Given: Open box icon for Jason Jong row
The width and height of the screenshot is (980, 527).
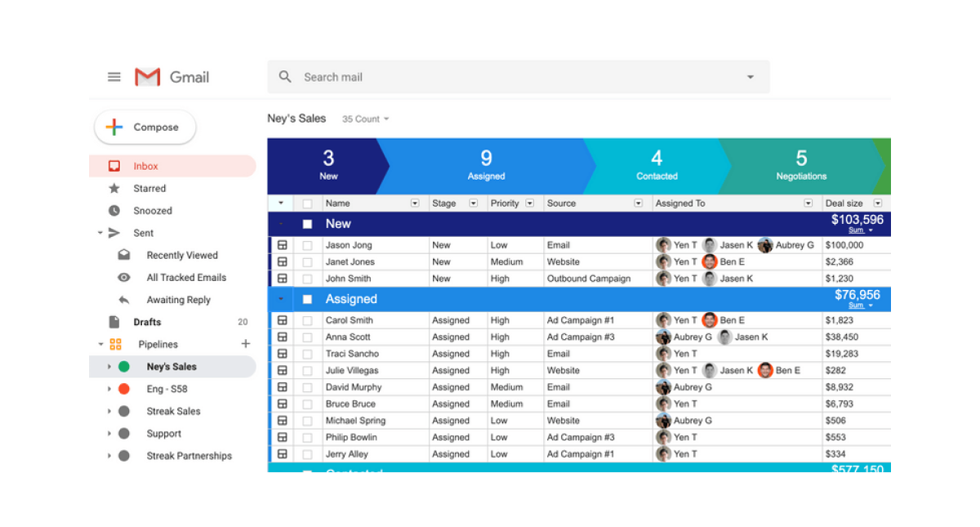Looking at the screenshot, I should pos(283,245).
